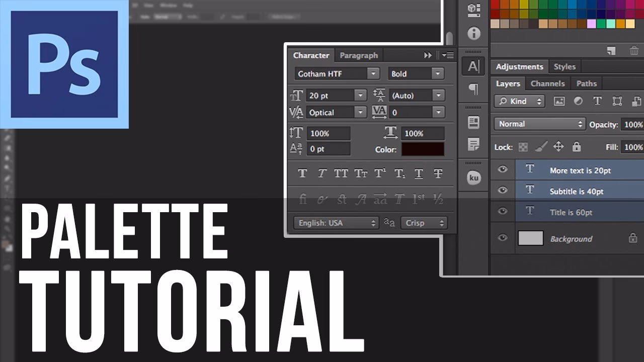Switch to the Paths tab
Screen dimensions: 644x362
pos(587,83)
